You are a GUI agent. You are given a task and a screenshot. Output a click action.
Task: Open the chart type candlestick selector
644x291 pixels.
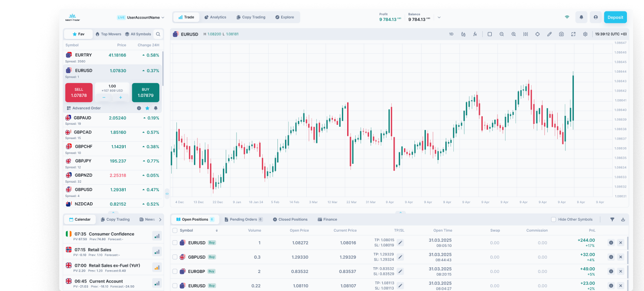click(x=463, y=34)
